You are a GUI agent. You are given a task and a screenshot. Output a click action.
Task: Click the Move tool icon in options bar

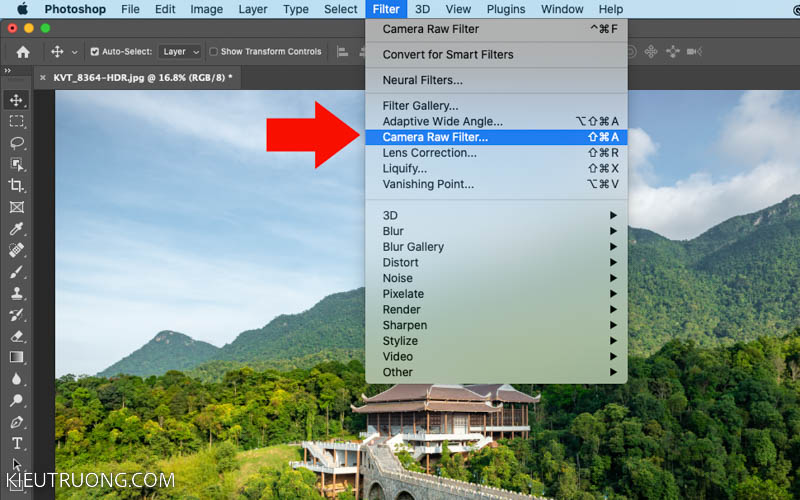tap(57, 52)
